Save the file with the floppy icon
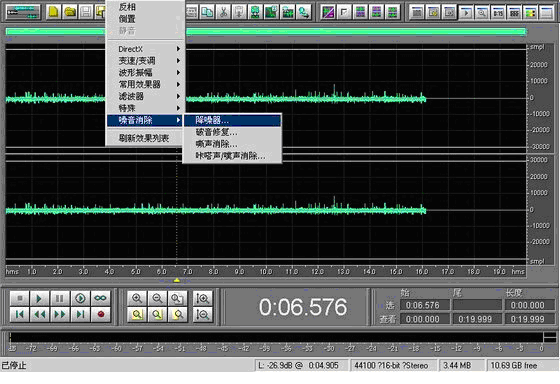Screen dimensions: 560x384 (x=86, y=12)
